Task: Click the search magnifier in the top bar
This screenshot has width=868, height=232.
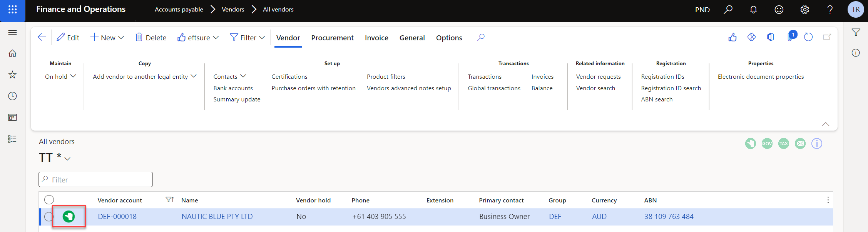Action: pyautogui.click(x=728, y=10)
